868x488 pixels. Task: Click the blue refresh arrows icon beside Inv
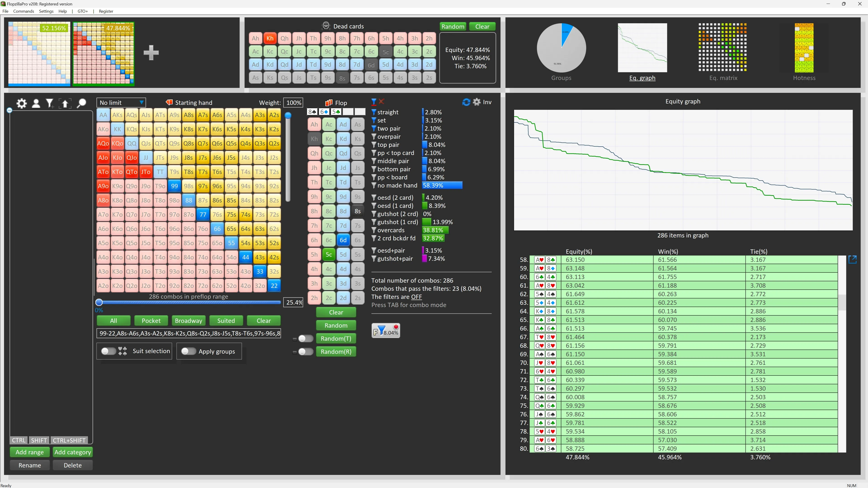pos(466,102)
